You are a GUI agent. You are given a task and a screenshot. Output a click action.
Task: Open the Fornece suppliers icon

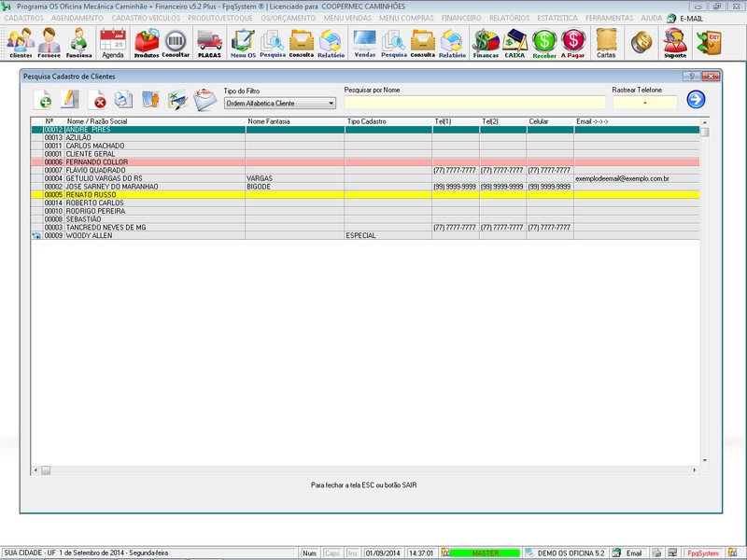49,43
